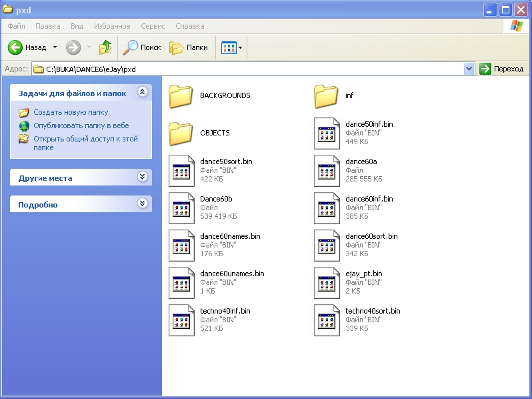Expand the Другие места panel
Viewport: 532px width, 399px height.
coord(142,177)
